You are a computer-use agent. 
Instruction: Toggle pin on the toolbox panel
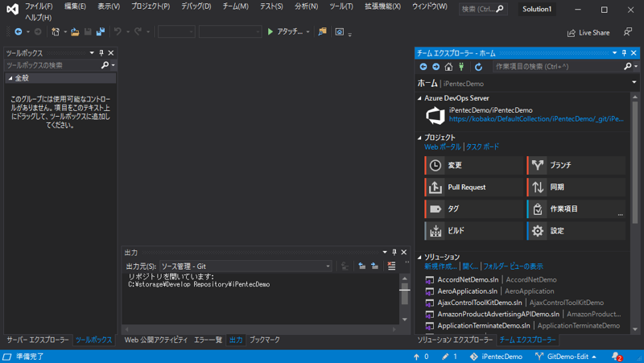[101, 52]
